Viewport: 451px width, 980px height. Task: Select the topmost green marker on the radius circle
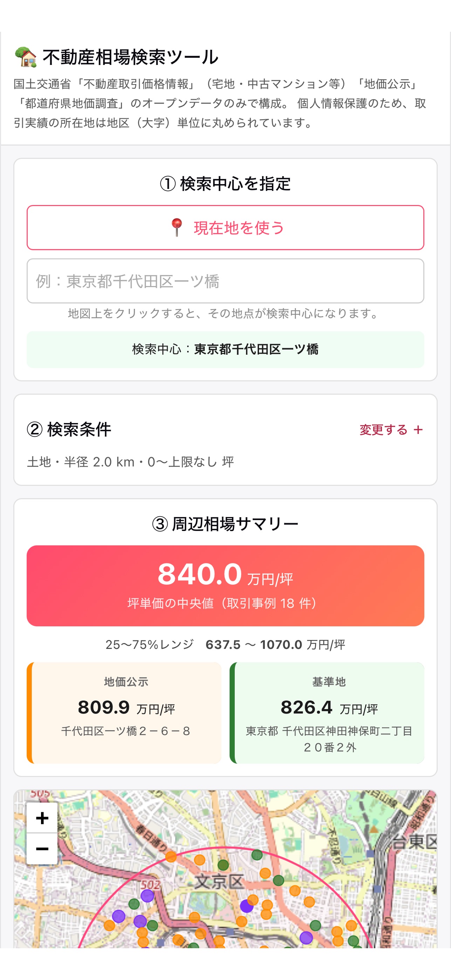coord(257,855)
